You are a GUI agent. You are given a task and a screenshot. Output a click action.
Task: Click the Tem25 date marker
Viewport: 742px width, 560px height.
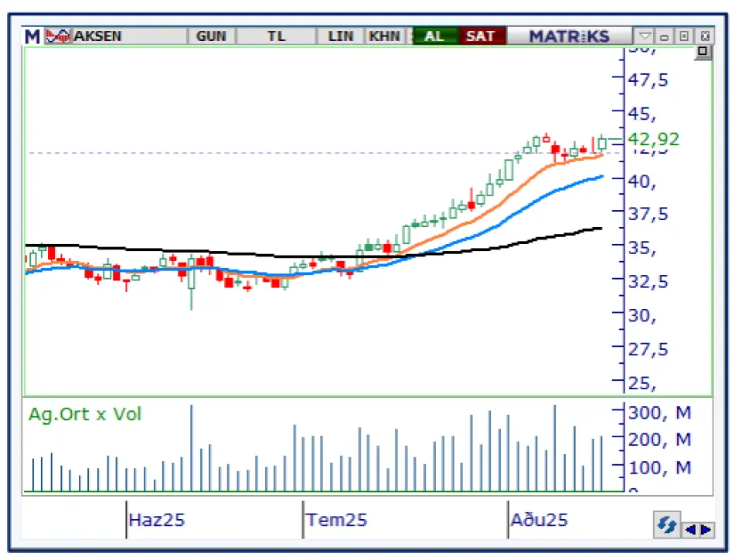pos(336,521)
